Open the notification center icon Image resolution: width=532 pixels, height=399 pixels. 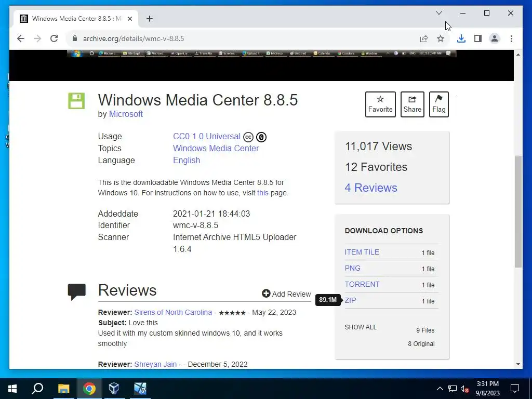tap(515, 389)
